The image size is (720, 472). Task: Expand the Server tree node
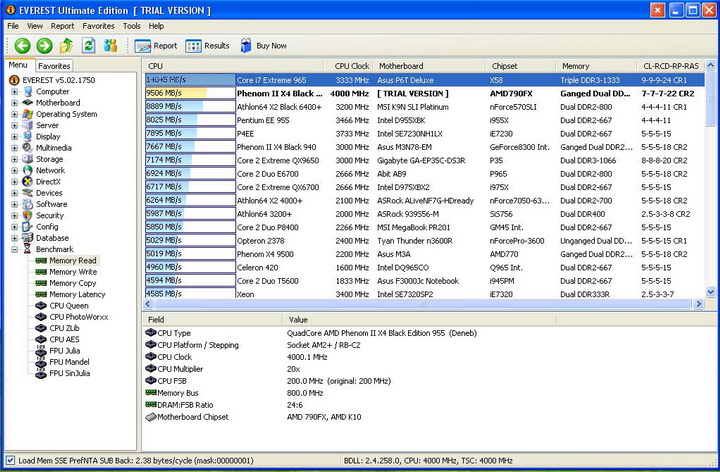coord(15,125)
